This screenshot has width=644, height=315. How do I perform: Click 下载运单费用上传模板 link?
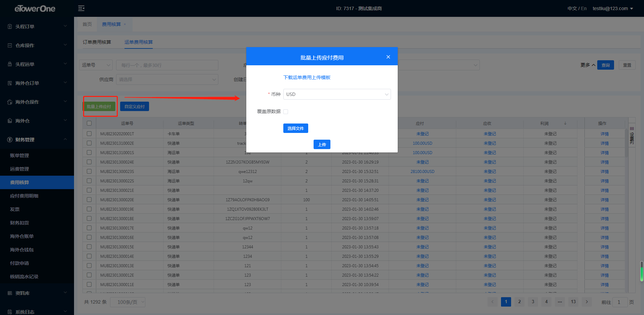click(x=307, y=77)
